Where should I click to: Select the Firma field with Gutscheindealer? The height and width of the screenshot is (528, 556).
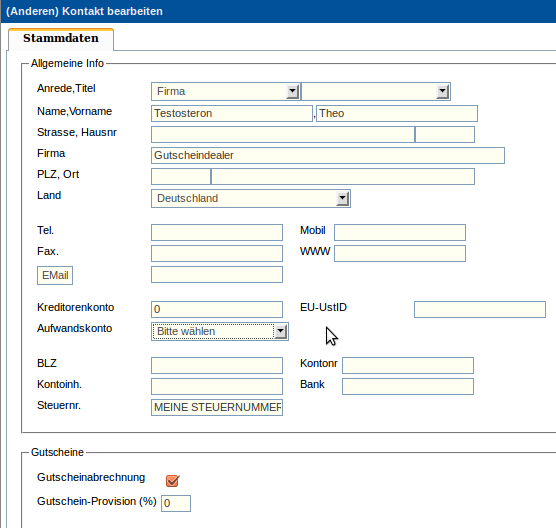(328, 155)
